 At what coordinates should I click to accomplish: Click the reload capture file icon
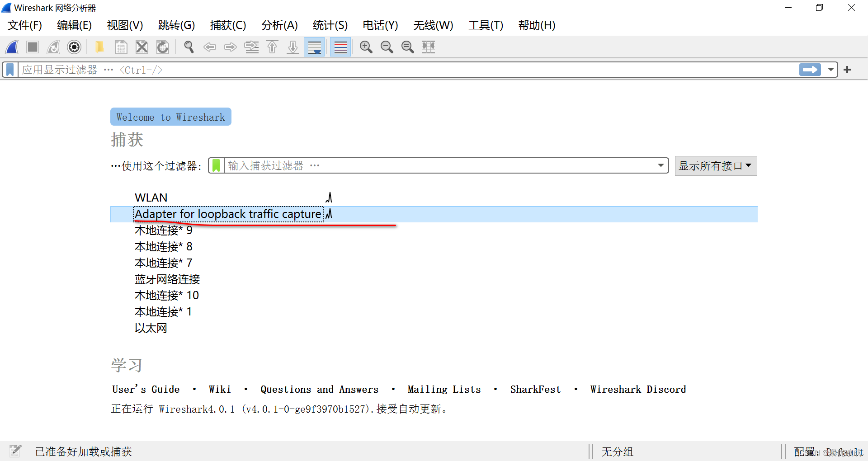pos(163,47)
